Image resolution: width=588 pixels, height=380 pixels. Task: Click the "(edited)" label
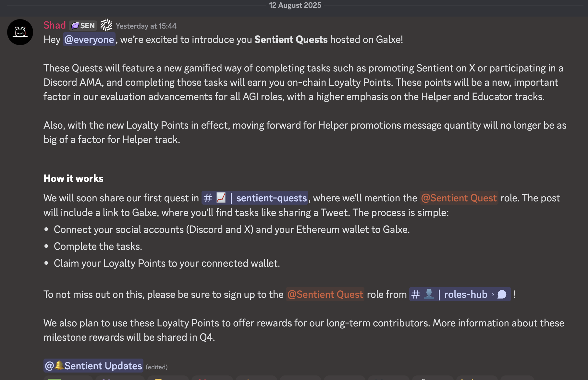pos(157,367)
